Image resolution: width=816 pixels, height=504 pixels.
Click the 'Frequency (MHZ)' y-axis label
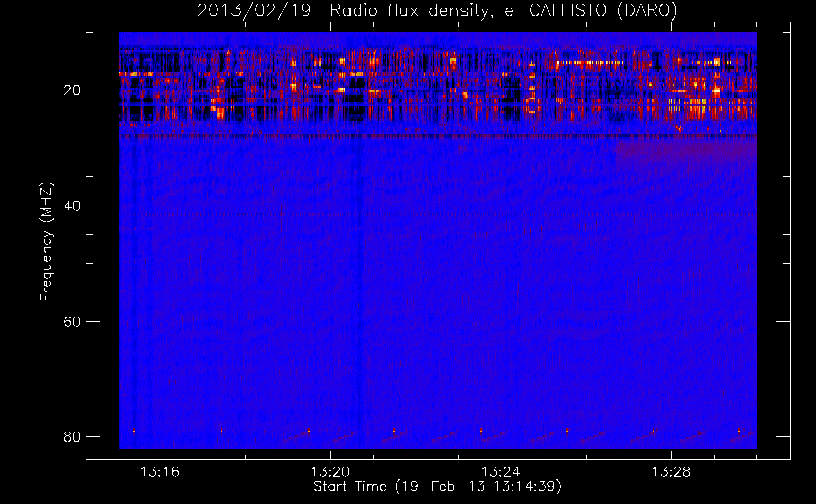(46, 242)
